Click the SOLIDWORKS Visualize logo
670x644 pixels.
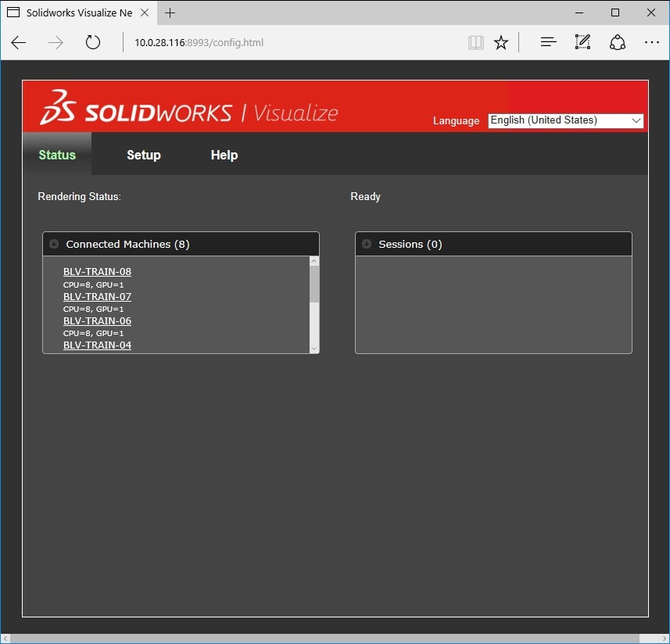(188, 109)
